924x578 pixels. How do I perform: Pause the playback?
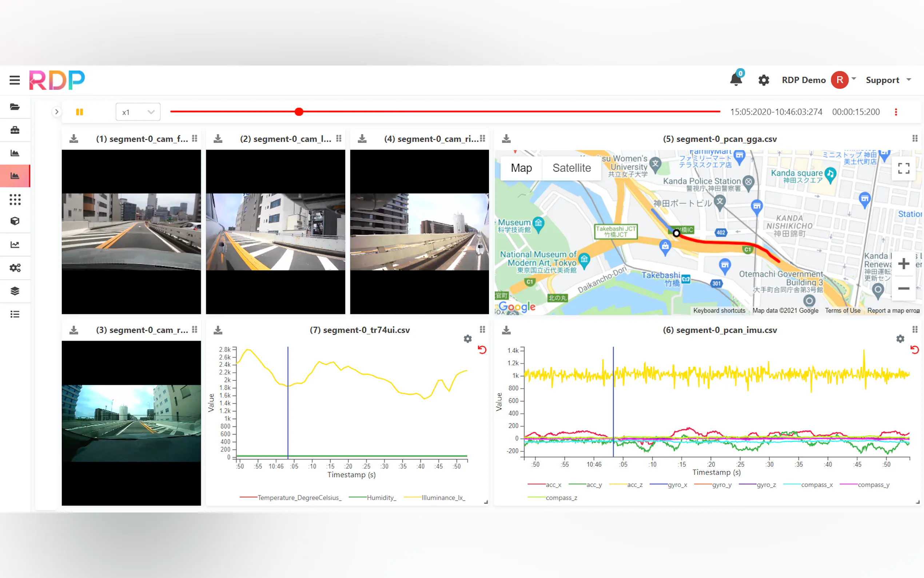79,112
